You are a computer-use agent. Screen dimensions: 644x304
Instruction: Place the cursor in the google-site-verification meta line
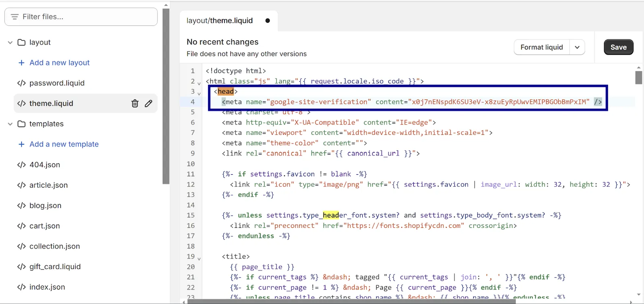412,102
